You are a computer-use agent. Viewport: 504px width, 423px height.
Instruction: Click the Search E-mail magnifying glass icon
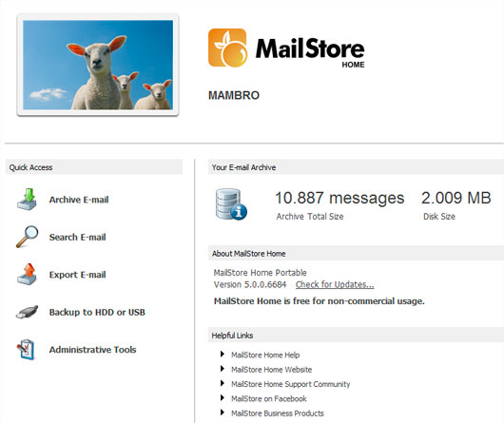tap(28, 237)
